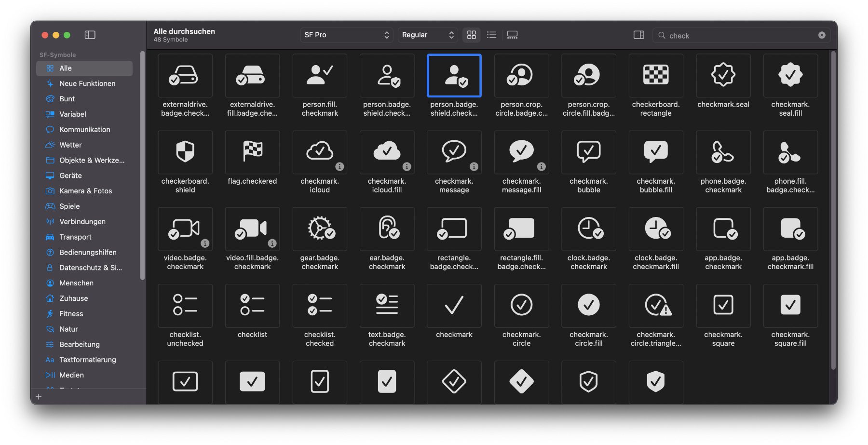
Task: Select the flag.checkered symbol
Action: click(253, 152)
